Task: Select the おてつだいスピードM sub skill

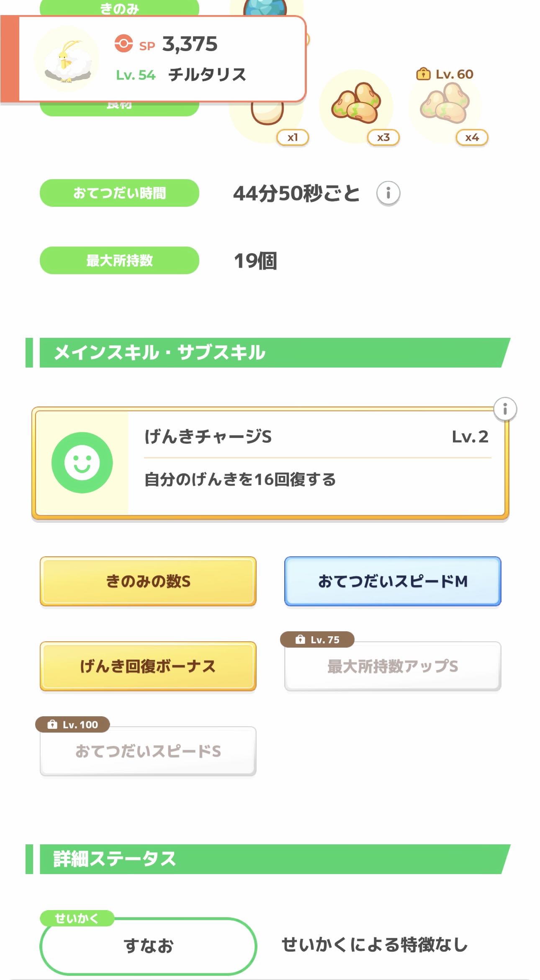Action: tap(393, 581)
